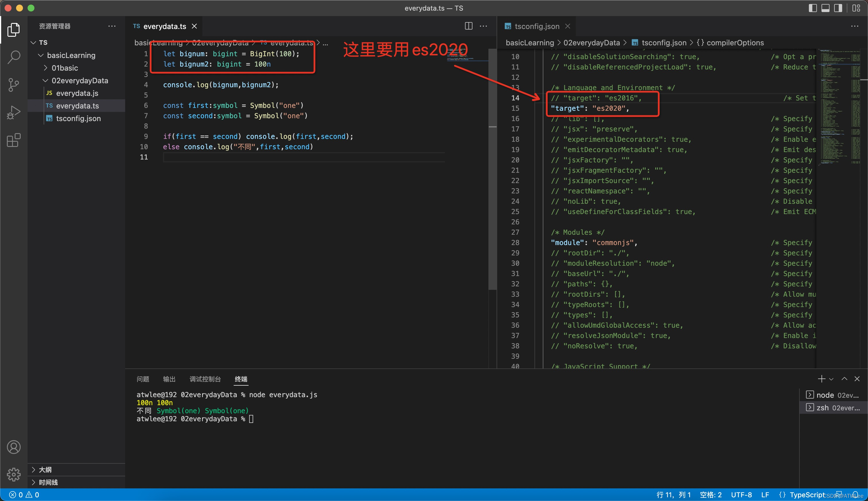The width and height of the screenshot is (868, 501).
Task: Open everydata.js in the file tree
Action: pos(76,93)
